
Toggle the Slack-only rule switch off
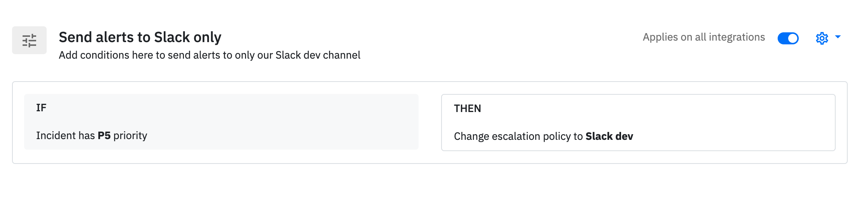[788, 38]
